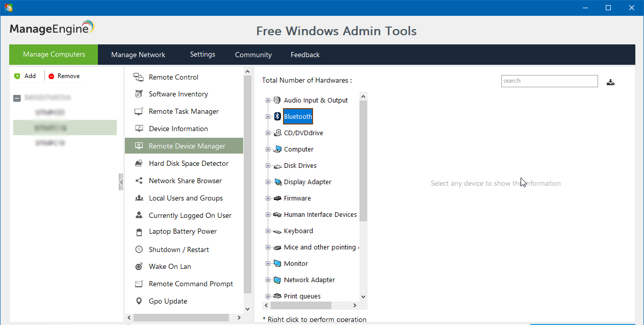Switch to the Manage Network tab
644x325 pixels.
click(x=138, y=55)
